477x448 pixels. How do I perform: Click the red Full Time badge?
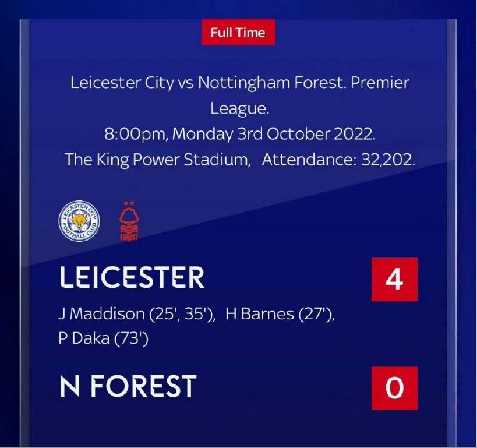(x=238, y=33)
